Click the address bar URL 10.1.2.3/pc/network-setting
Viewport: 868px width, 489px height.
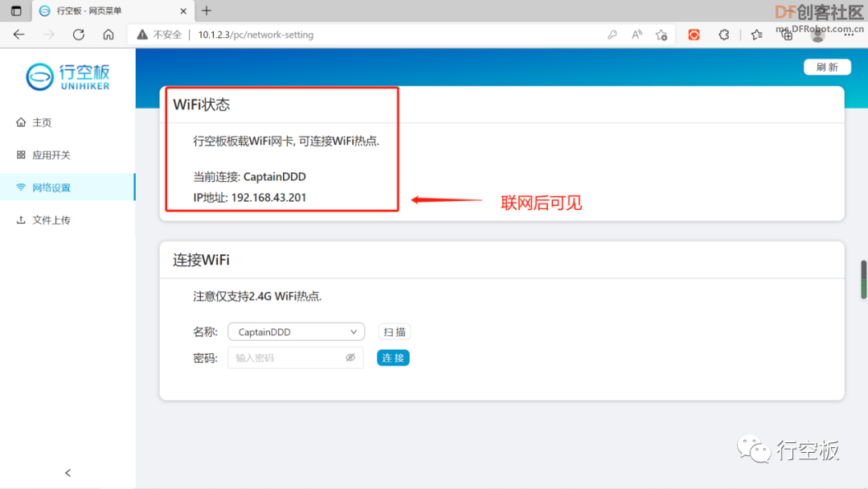256,35
